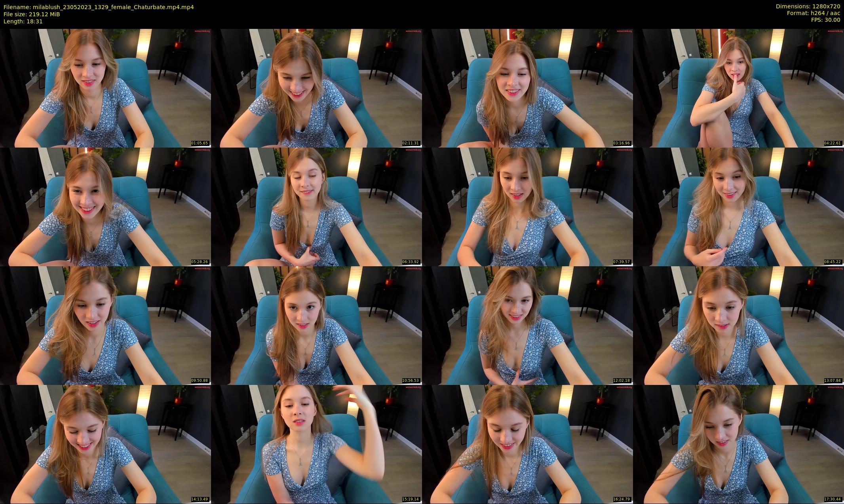This screenshot has height=504, width=844.
Task: View the frame stamped 06:33.92
Action: pos(316,207)
